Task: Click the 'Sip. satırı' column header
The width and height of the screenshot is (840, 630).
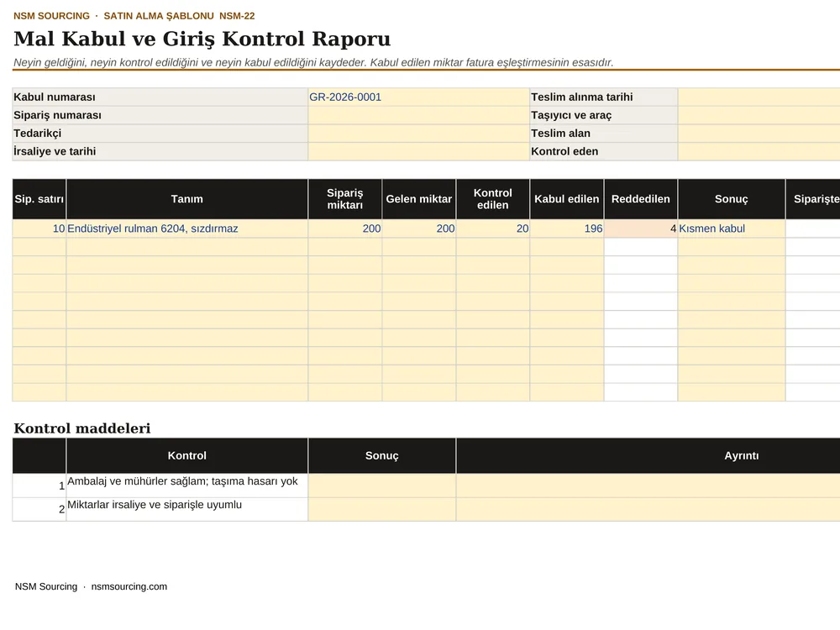Action: [39, 199]
